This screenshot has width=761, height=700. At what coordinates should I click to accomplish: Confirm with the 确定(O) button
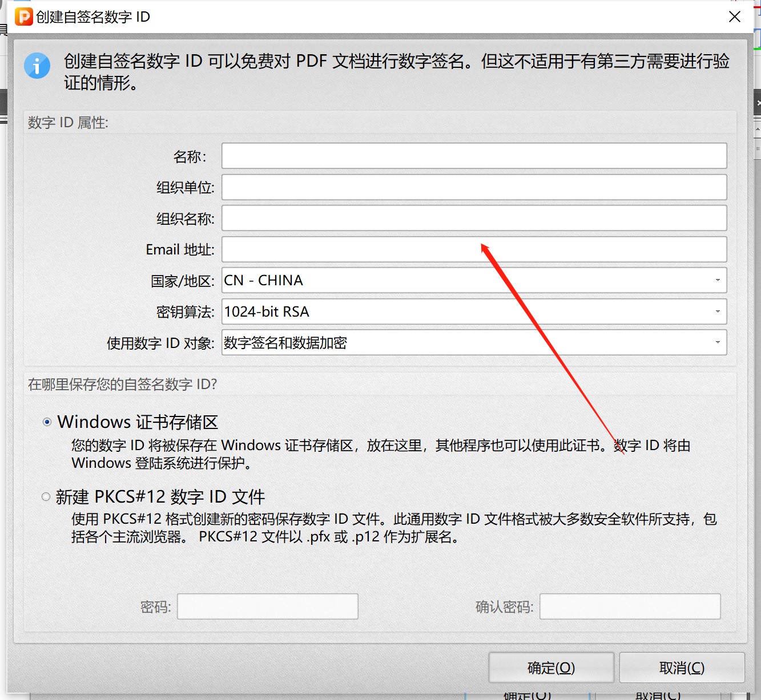pos(551,667)
